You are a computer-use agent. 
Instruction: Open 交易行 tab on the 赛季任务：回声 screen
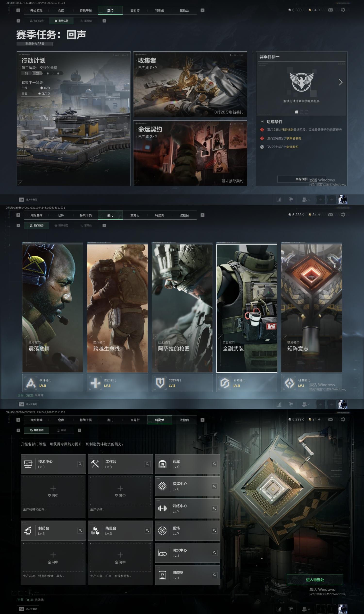pos(135,10)
